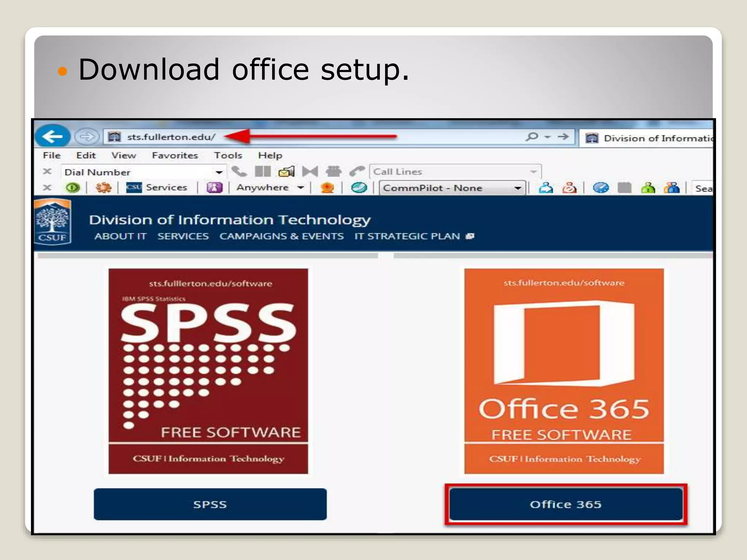Open the ABOUT IT navigation link

120,236
